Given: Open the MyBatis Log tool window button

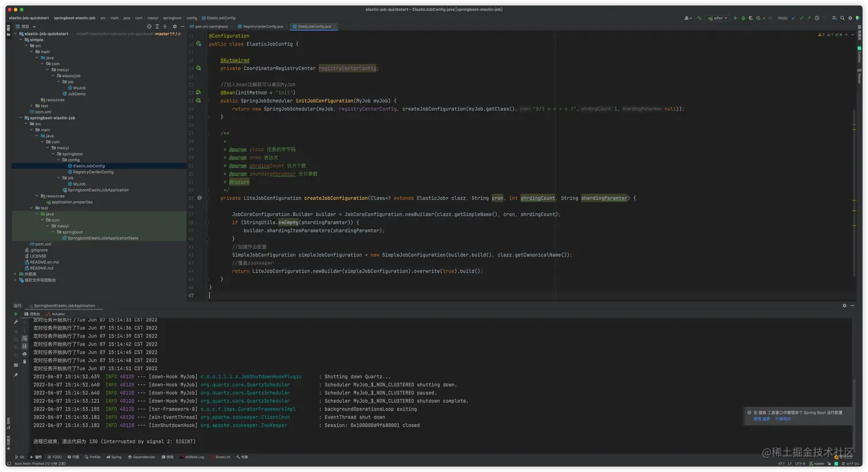Looking at the screenshot, I should tap(192, 457).
